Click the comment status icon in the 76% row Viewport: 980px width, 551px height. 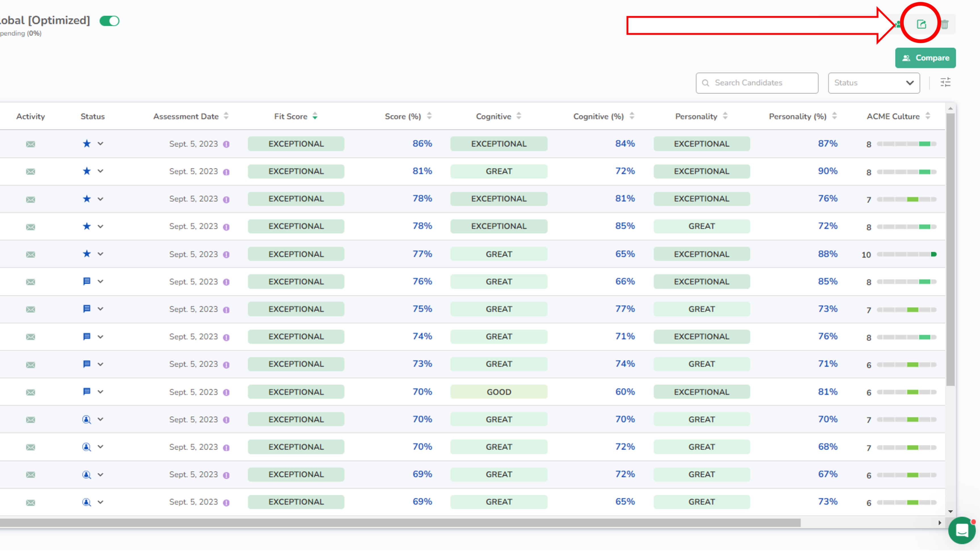[87, 281]
